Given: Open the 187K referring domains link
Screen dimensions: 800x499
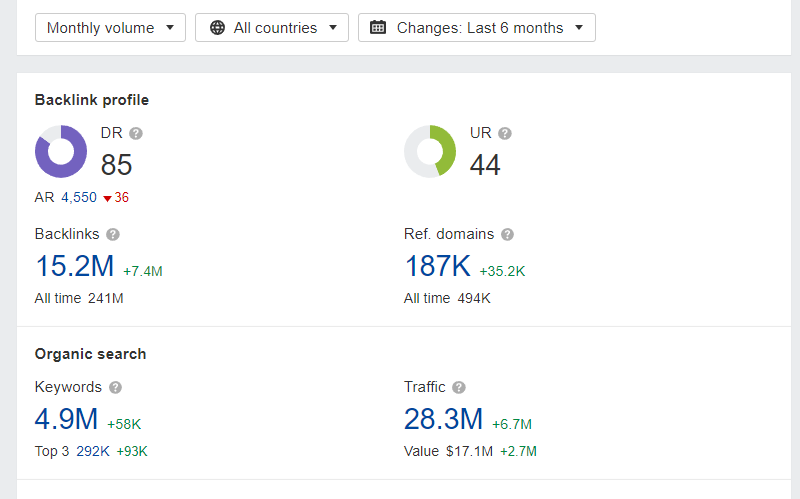Looking at the screenshot, I should [438, 266].
